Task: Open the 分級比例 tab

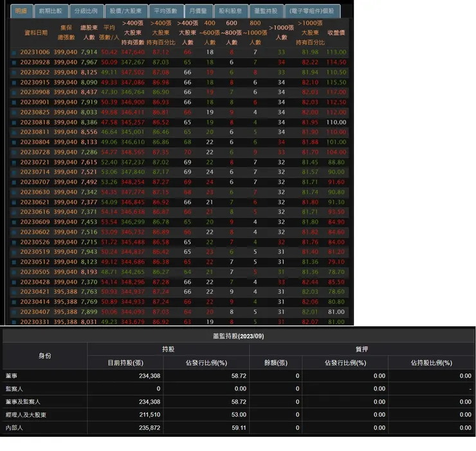Action: [x=86, y=11]
